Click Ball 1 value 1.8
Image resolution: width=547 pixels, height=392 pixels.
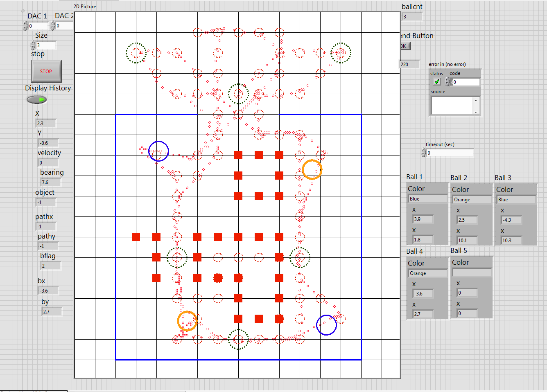tap(423, 239)
